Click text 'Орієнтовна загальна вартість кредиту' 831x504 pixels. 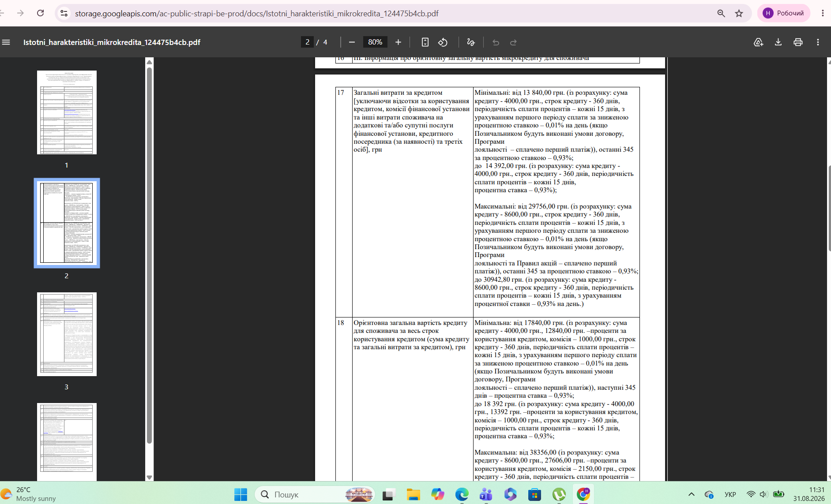(410, 323)
